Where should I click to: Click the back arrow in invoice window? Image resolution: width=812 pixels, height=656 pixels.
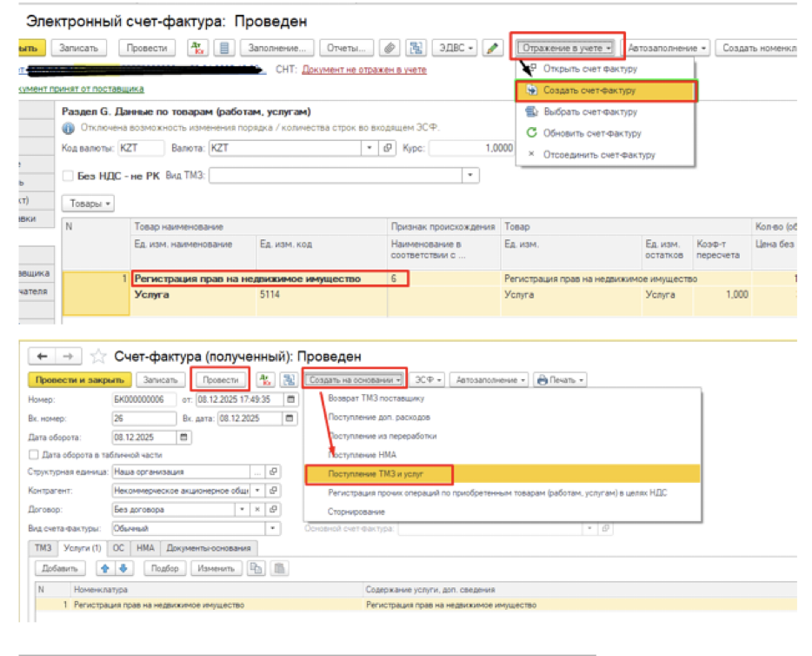pyautogui.click(x=42, y=357)
